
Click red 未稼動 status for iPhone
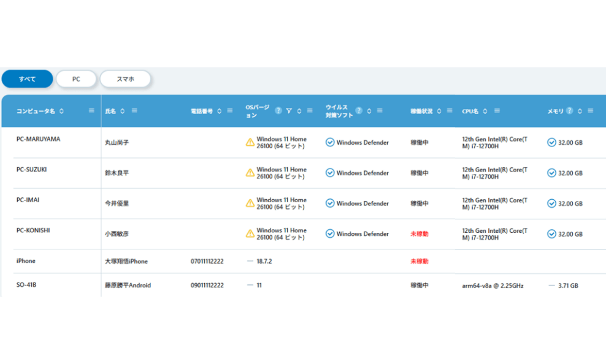tap(420, 261)
